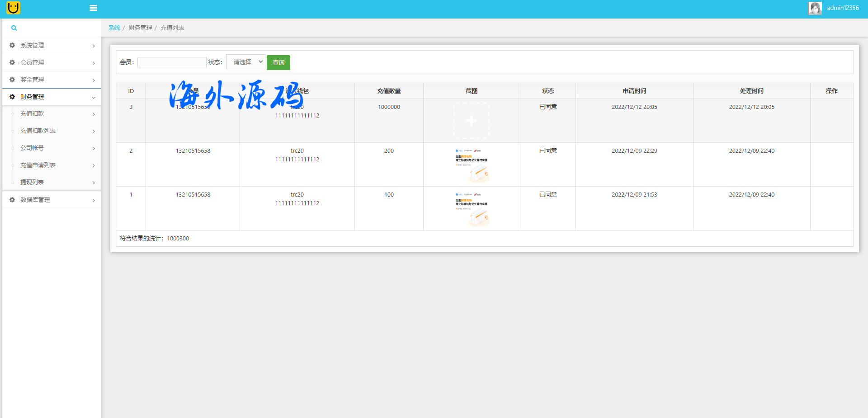
Task: Select 提现列表 in the sidebar
Action: (x=32, y=183)
